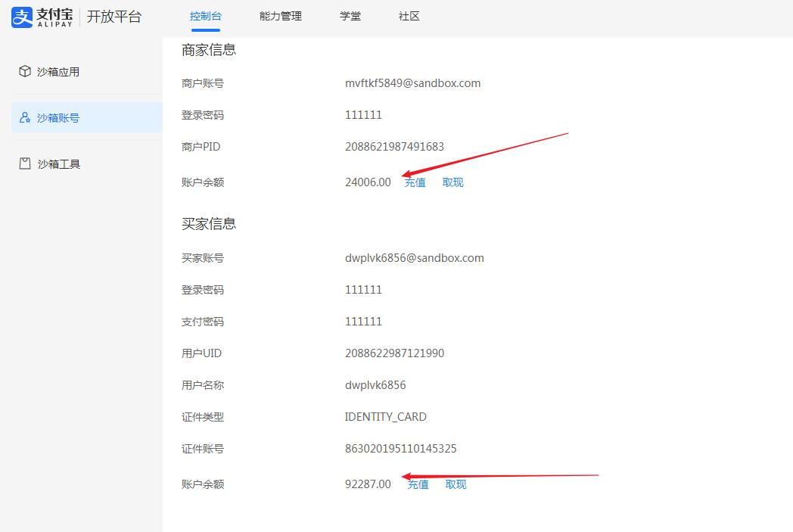Screen dimensions: 793x532
Task: Open the 沙箱工具 sidebar entry
Action: (x=58, y=163)
